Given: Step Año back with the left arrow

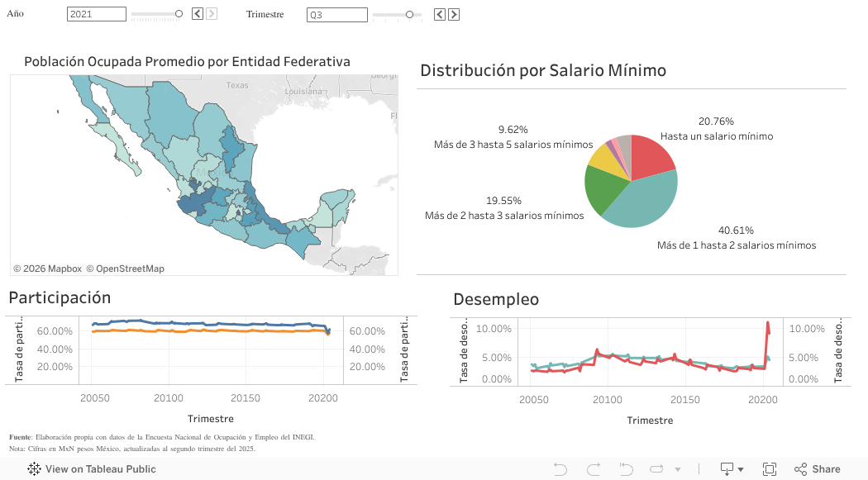Looking at the screenshot, I should click(x=198, y=14).
